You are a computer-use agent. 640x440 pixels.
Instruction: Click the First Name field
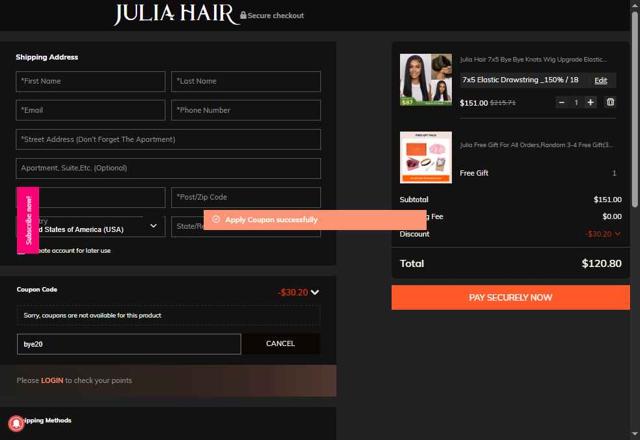click(91, 81)
